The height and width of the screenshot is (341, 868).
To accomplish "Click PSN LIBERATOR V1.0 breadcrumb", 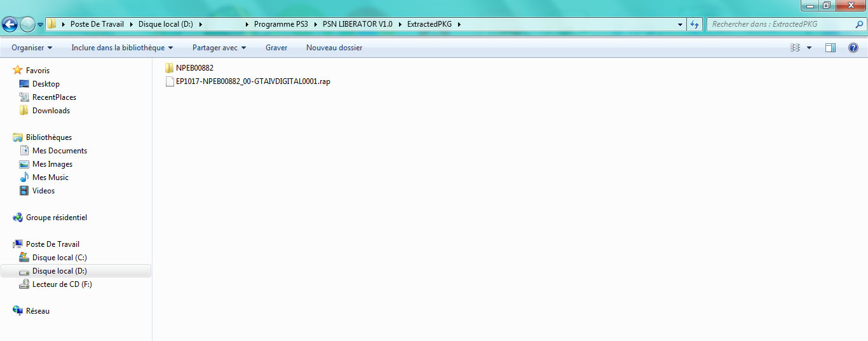I will click(357, 24).
